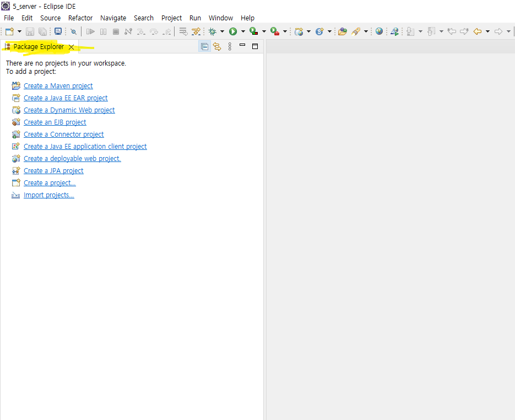Open Package Explorer View Menu dots

pyautogui.click(x=230, y=47)
